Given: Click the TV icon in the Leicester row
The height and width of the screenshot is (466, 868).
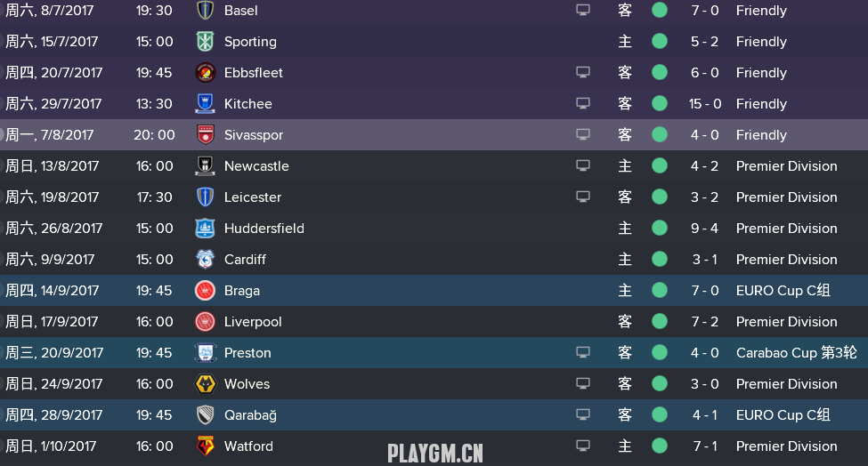Looking at the screenshot, I should [x=583, y=197].
